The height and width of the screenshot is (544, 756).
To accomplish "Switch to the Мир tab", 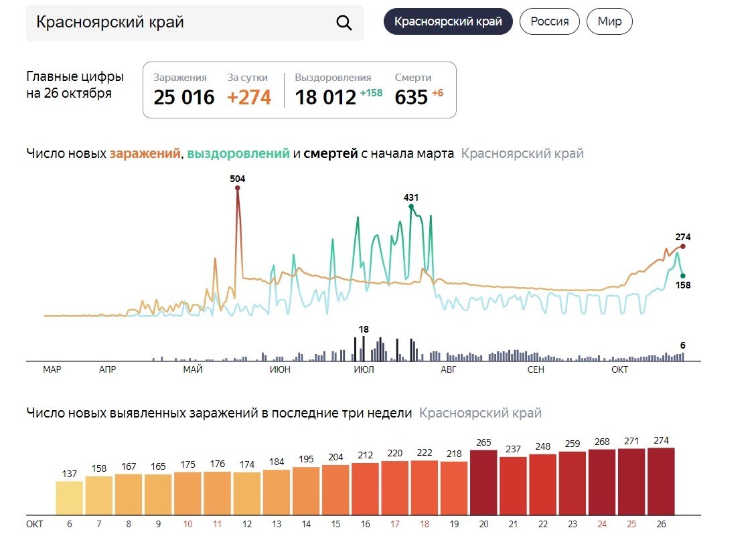I will [609, 21].
